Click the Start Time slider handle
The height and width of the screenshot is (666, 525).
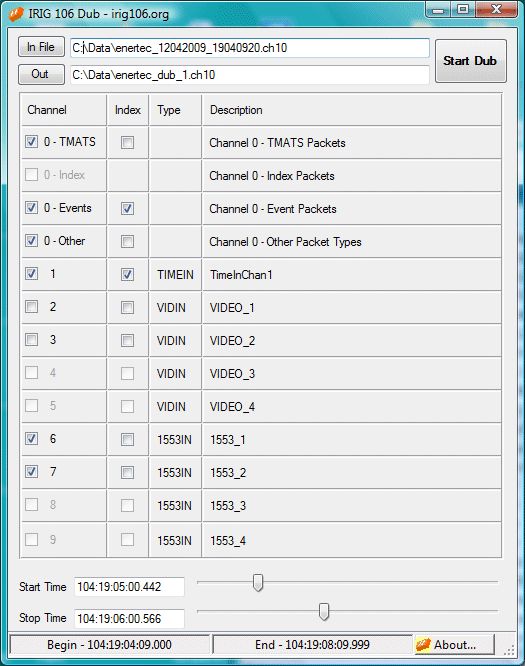pos(258,583)
